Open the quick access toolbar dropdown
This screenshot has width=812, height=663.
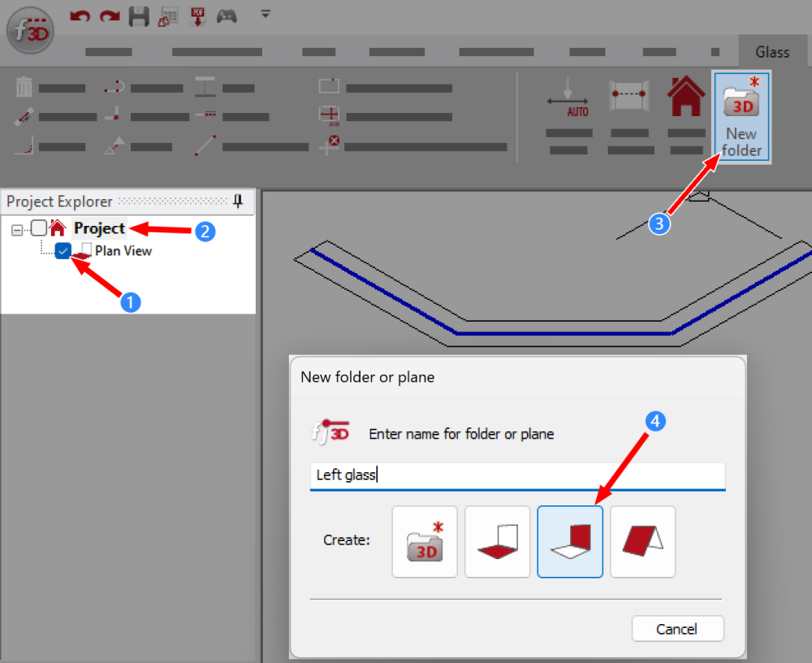[265, 14]
